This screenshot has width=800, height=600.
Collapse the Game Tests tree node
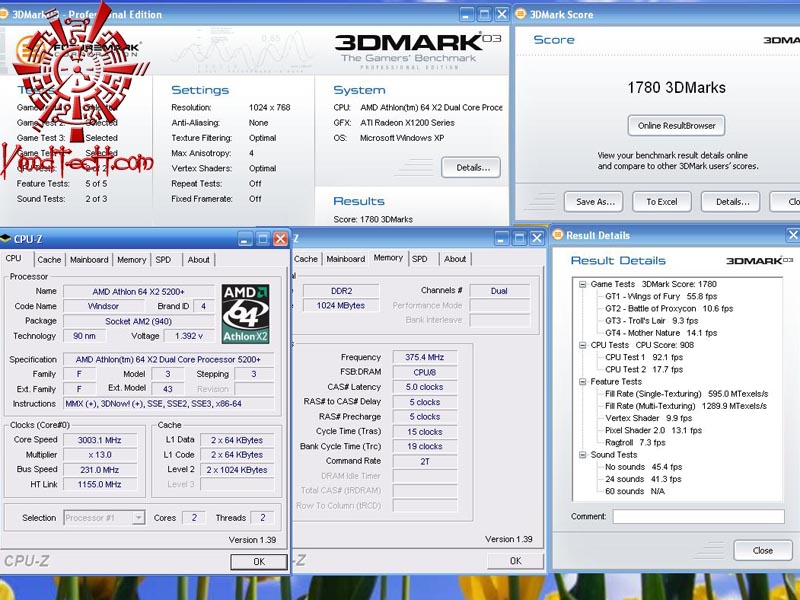(582, 284)
